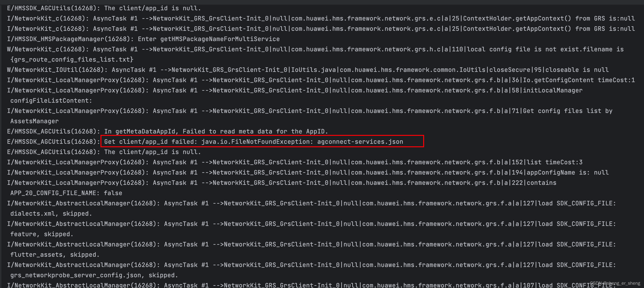
Task: Select the first 'The client/app_id is null.' log line
Action: [104, 8]
